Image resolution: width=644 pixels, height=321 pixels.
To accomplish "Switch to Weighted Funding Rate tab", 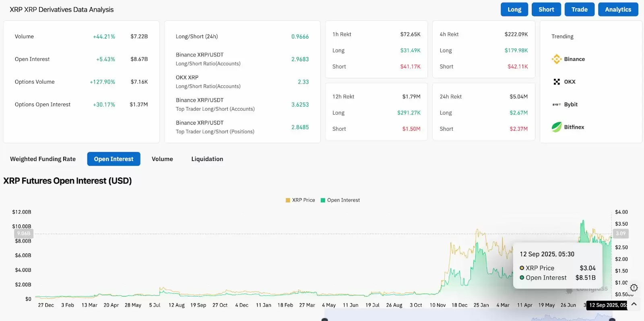I will click(x=43, y=159).
